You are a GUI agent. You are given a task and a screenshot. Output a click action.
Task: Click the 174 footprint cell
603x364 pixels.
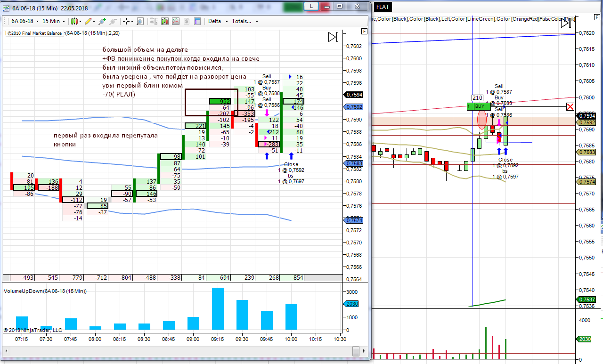294,101
